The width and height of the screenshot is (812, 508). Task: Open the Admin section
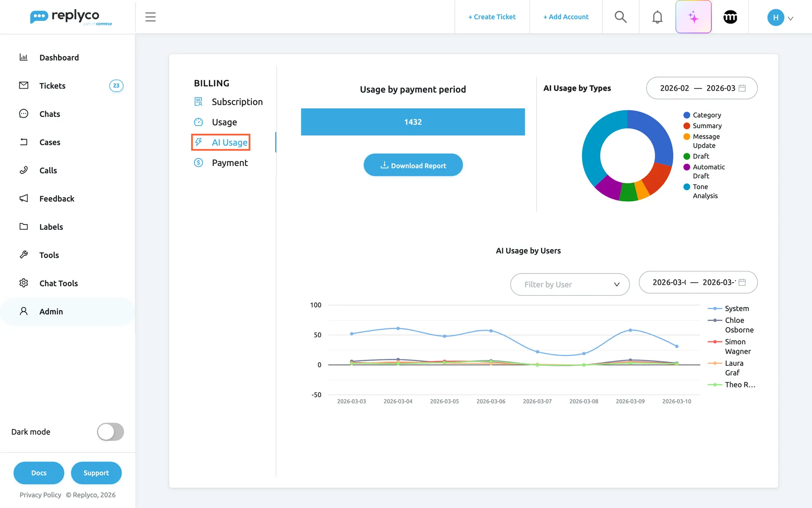pos(68,312)
